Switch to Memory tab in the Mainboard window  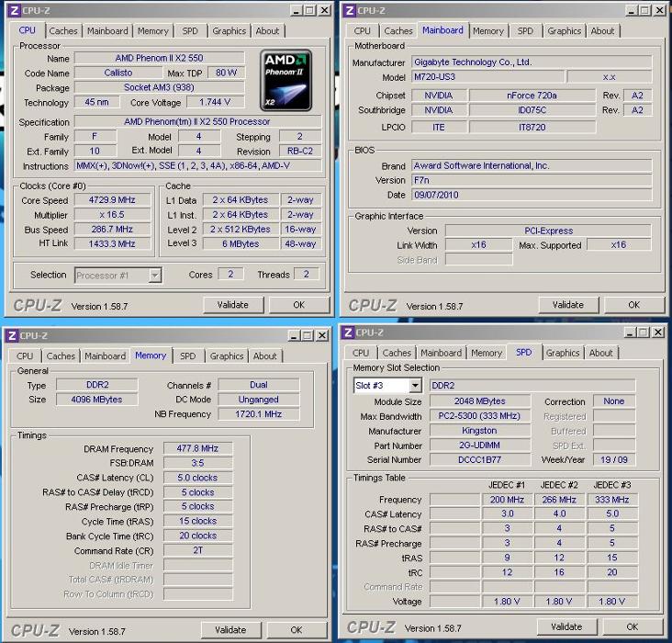[x=488, y=31]
